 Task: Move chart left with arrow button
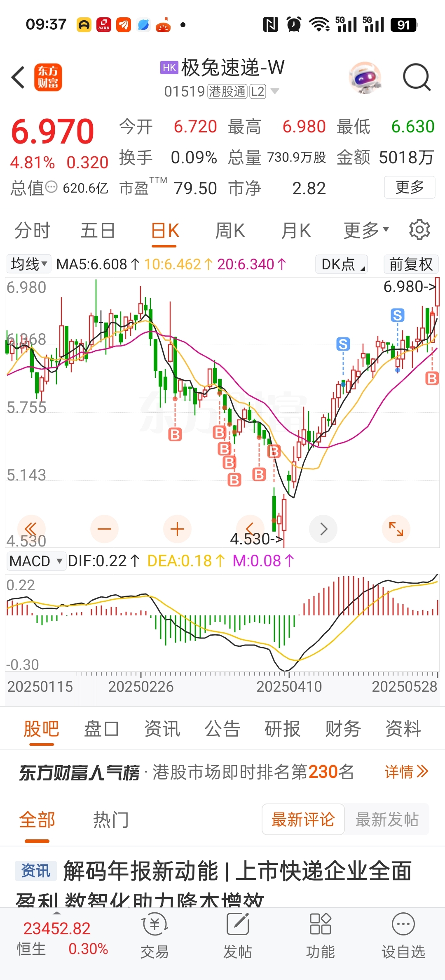tap(250, 529)
